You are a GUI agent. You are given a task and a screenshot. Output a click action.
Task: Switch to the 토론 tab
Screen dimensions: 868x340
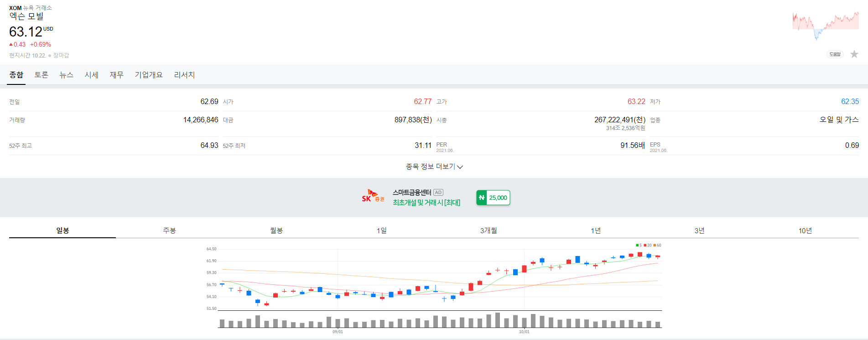(x=42, y=75)
